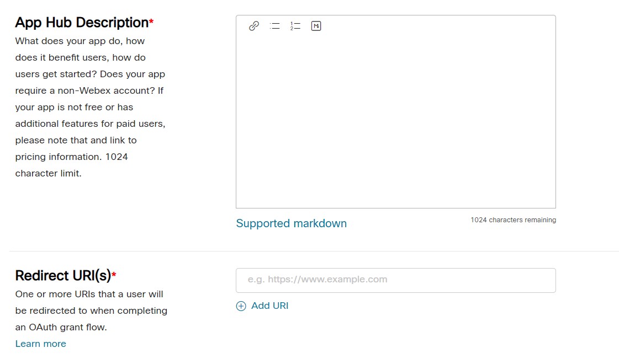Viewport: 619px width, 364px height.
Task: Focus the App Hub Description text area
Action: [396, 111]
